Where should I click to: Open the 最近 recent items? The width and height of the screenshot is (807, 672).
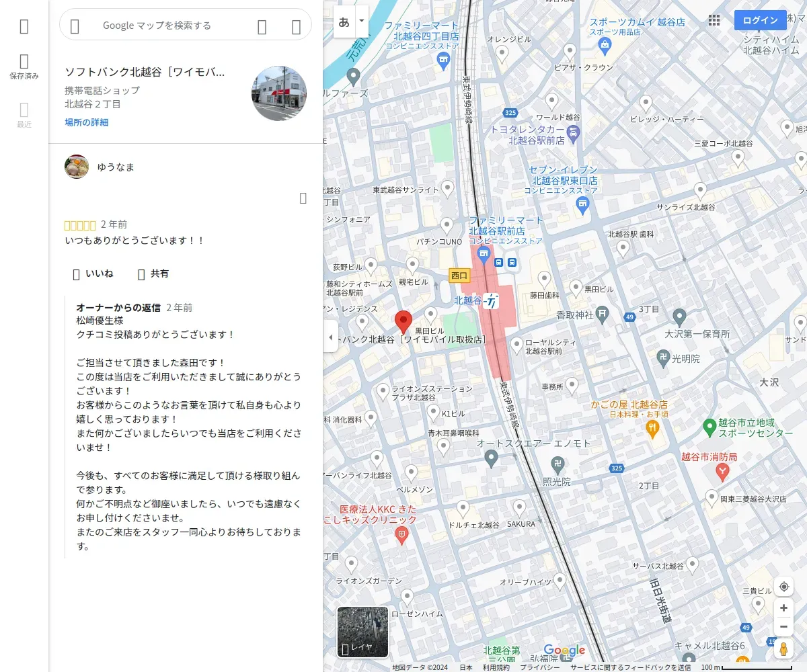click(x=24, y=115)
